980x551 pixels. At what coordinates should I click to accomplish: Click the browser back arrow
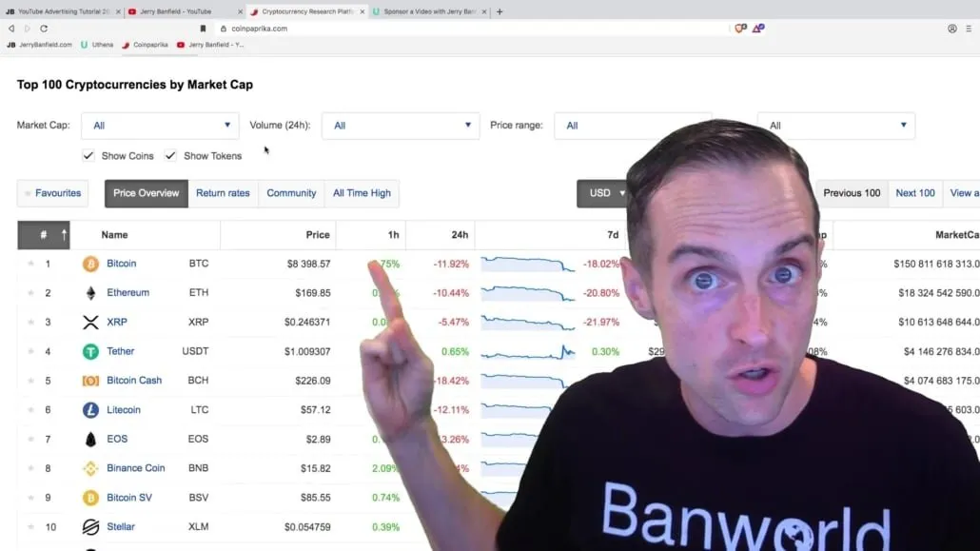pyautogui.click(x=11, y=29)
